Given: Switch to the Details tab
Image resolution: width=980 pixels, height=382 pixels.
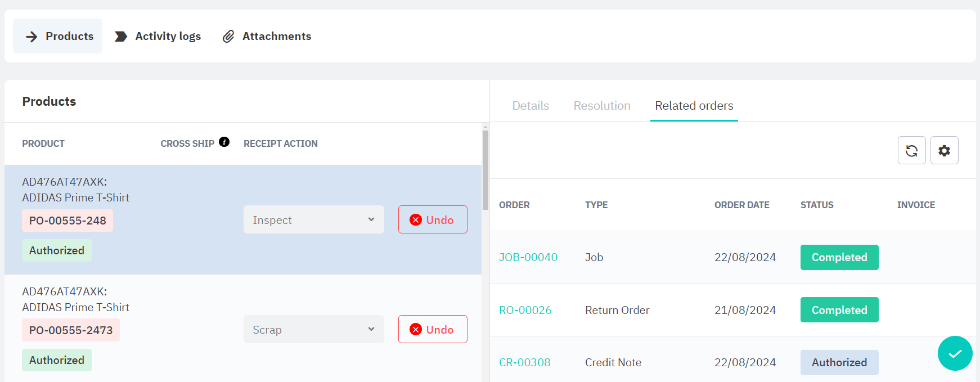Looking at the screenshot, I should pos(530,106).
